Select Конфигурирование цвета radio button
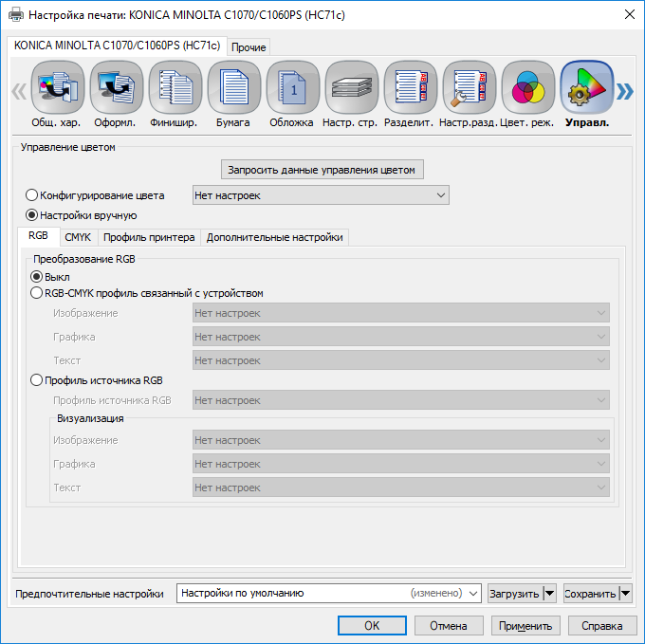645x644 pixels. 31,195
